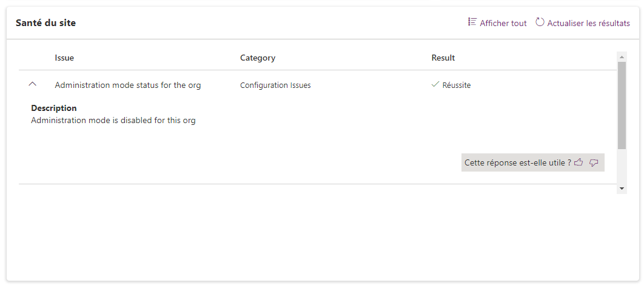Collapse the Administration mode status row
The height and width of the screenshot is (291, 644).
[33, 85]
